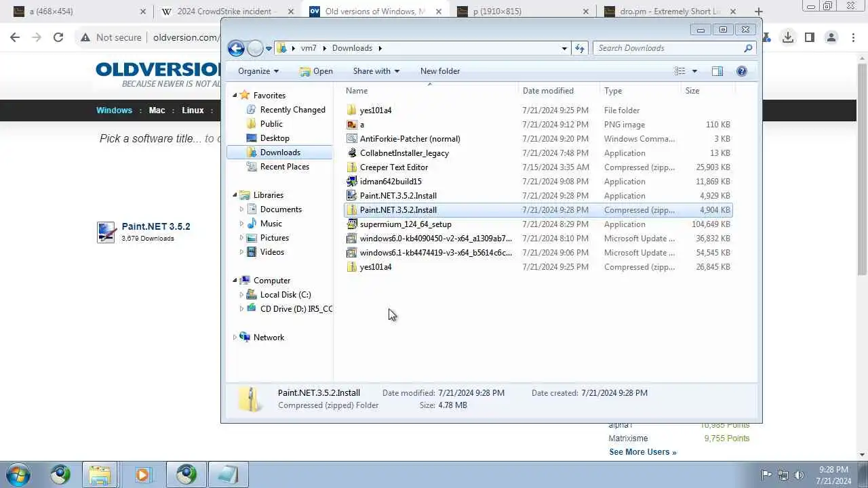The image size is (868, 488).
Task: Click the Linux navigation link
Action: (x=193, y=110)
